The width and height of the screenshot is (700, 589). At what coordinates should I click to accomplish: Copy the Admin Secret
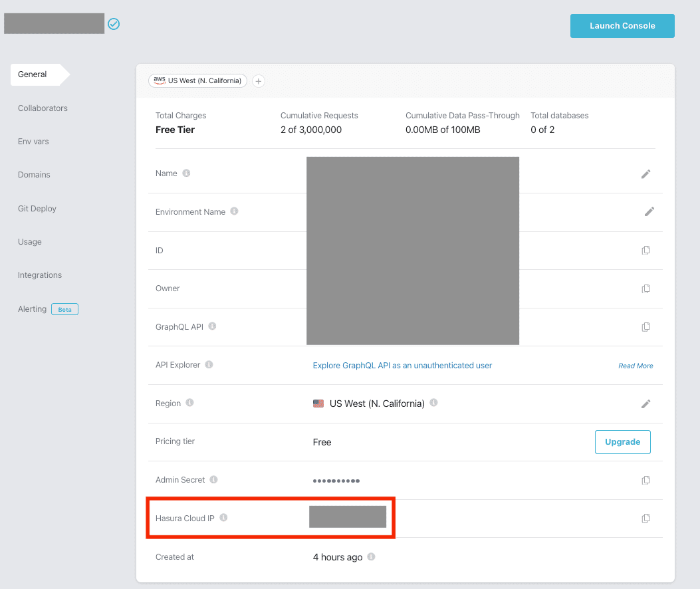(x=645, y=480)
